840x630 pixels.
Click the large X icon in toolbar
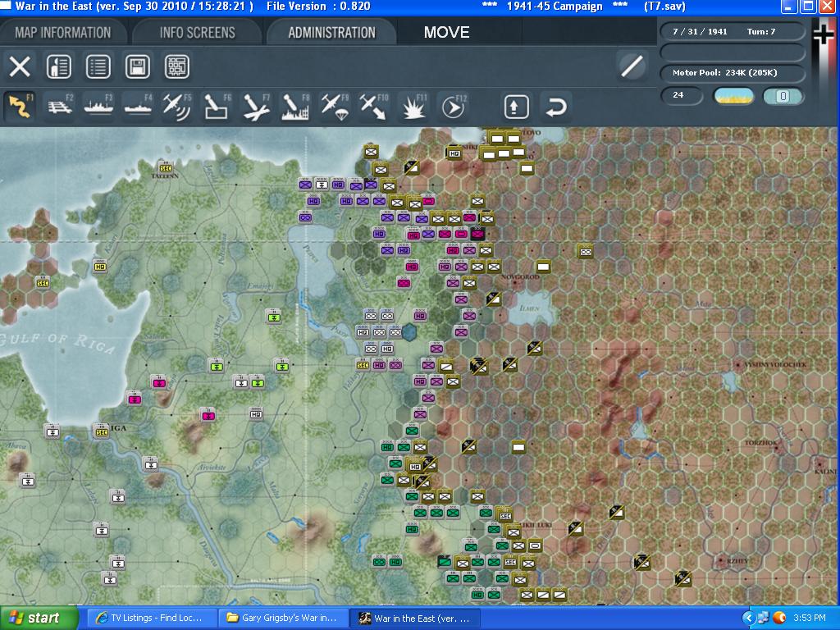coord(20,67)
